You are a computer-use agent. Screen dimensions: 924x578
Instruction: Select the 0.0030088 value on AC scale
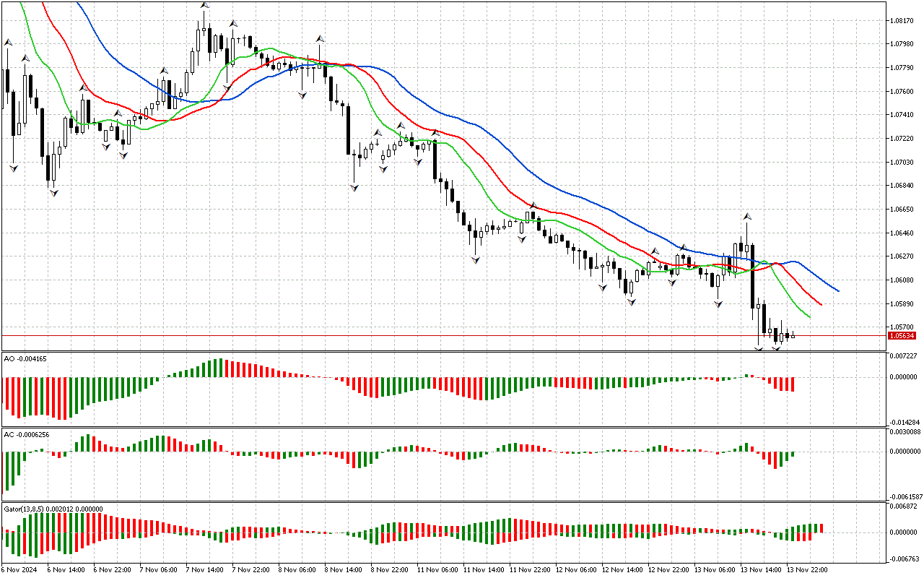905,432
